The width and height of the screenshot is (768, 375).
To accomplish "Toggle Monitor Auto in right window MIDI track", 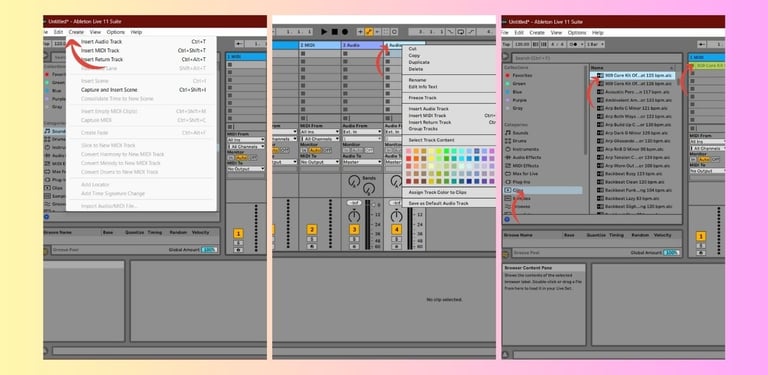I will pos(704,160).
